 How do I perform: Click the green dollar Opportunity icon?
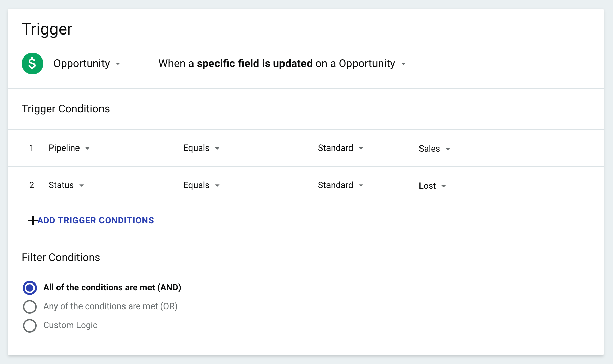(32, 64)
